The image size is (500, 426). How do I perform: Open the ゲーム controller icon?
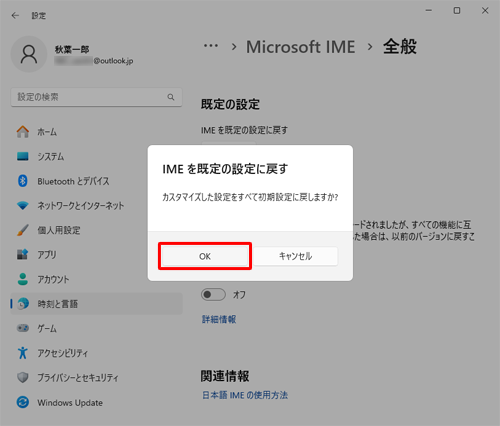[x=23, y=328]
